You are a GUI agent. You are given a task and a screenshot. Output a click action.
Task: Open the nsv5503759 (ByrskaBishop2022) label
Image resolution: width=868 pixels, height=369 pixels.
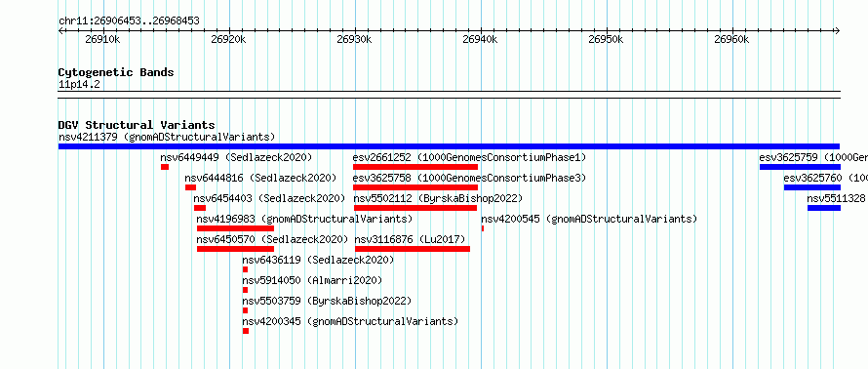pyautogui.click(x=327, y=301)
